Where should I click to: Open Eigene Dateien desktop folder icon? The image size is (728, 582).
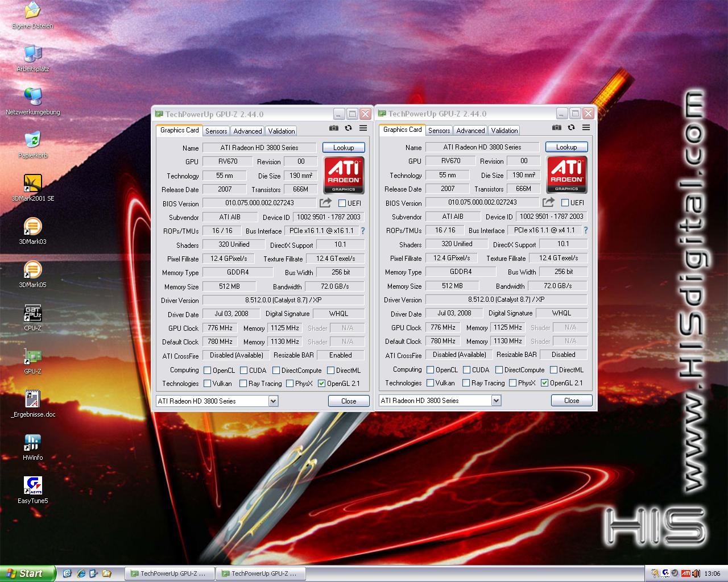pyautogui.click(x=32, y=10)
